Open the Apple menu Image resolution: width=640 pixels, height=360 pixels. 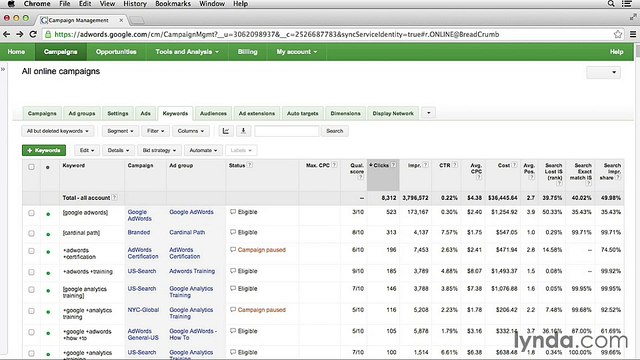(x=11, y=4)
